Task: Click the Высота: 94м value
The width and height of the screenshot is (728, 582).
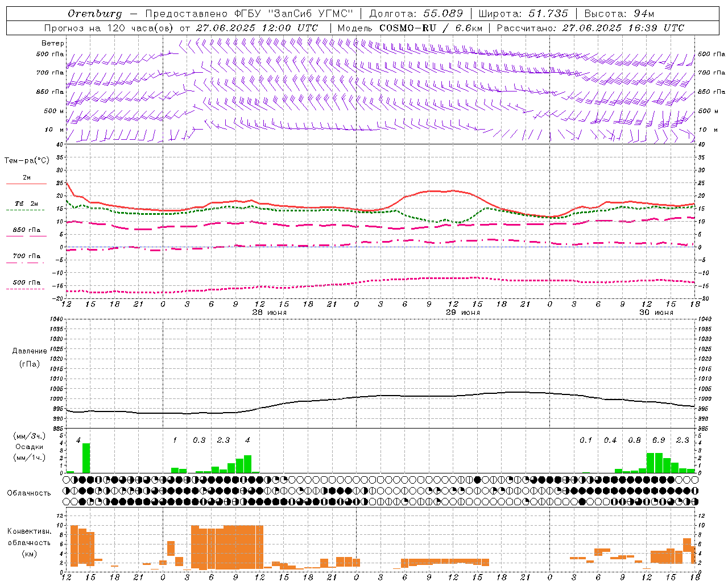Action: tap(619, 14)
